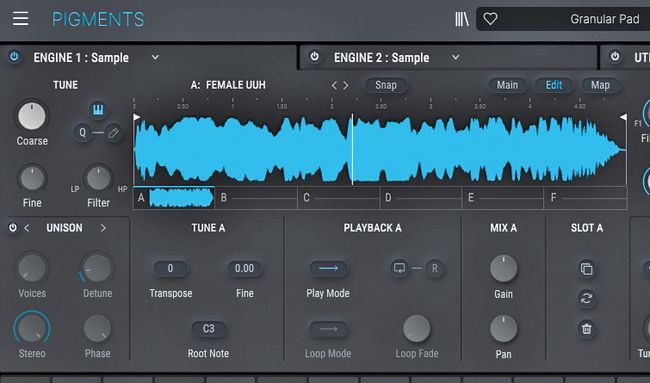Load next sample with right arrow
This screenshot has width=650, height=383.
345,85
